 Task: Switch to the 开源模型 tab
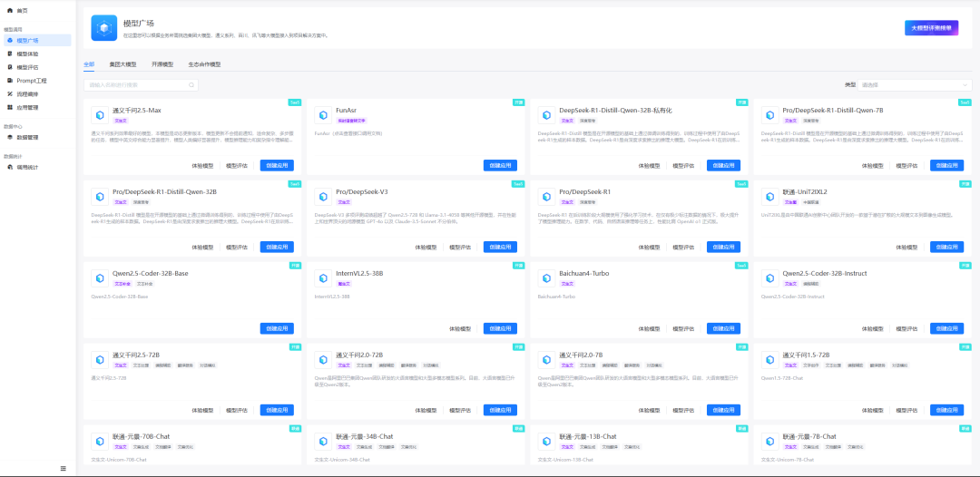tap(162, 64)
